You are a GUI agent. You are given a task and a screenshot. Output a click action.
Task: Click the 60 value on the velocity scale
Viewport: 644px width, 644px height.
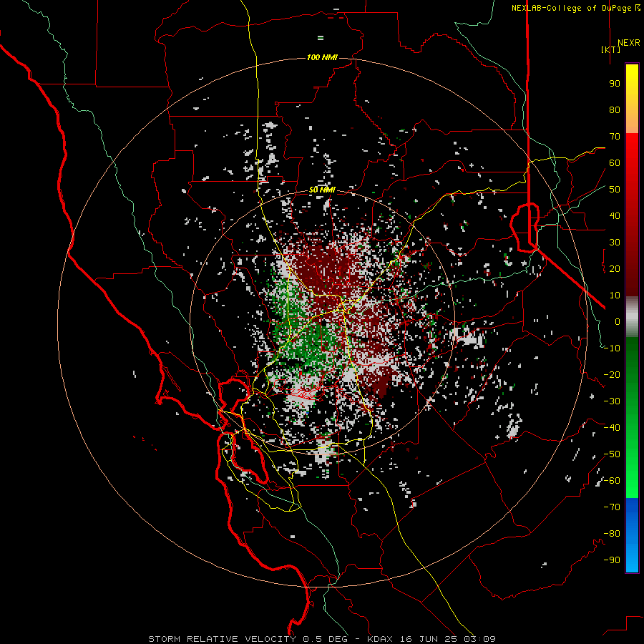(x=615, y=163)
